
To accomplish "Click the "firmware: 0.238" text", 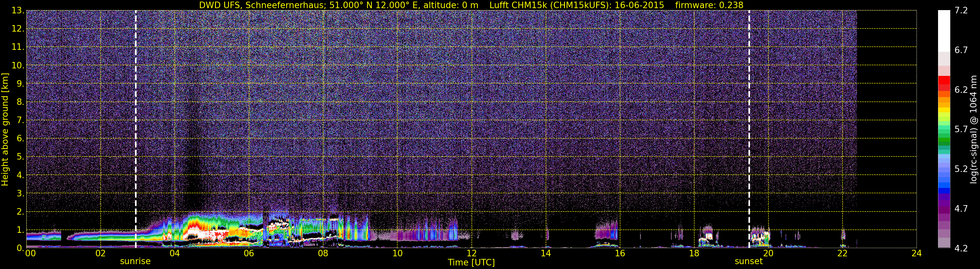I will tap(709, 5).
